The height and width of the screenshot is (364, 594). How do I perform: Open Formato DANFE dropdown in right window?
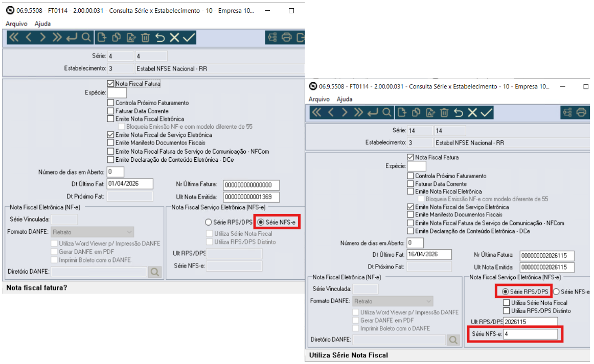click(393, 301)
